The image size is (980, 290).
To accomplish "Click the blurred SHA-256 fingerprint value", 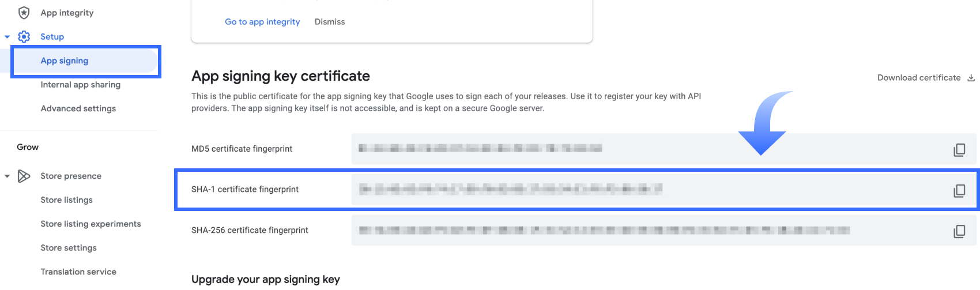I will [604, 231].
